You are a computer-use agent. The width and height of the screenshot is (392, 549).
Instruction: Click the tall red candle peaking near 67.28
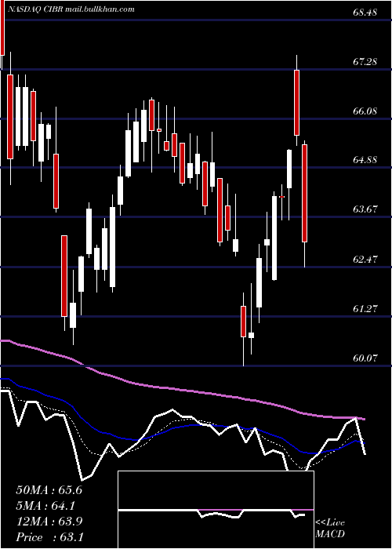[x=297, y=103]
